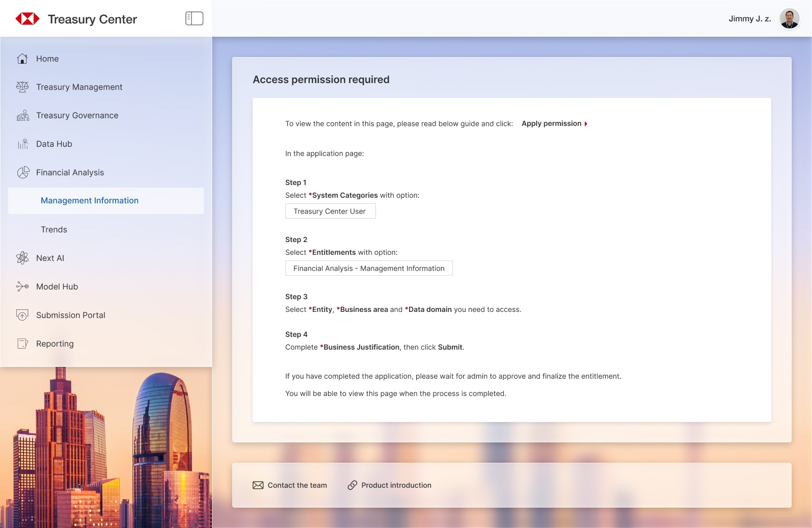
Task: Click the Treasury Center User option box
Action: [330, 212]
